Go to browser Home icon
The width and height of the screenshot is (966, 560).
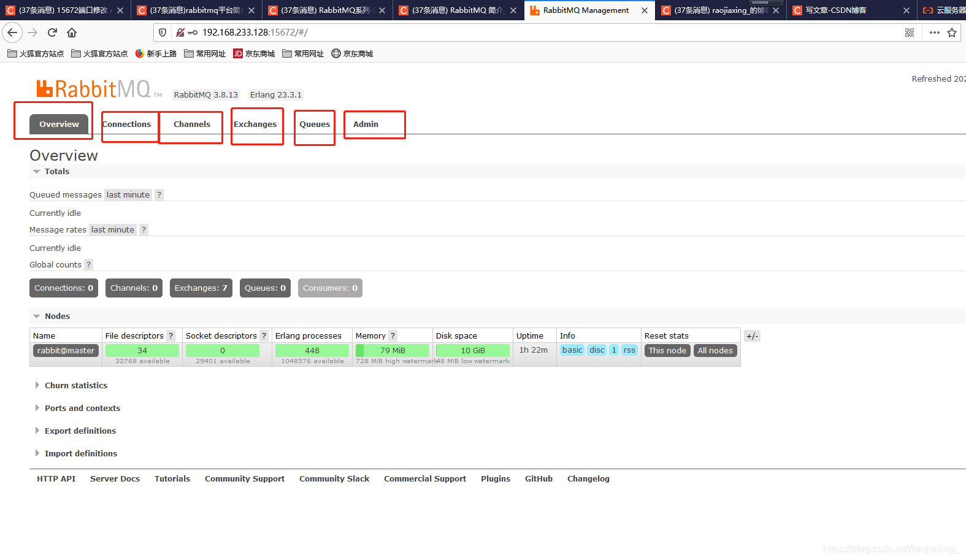(x=72, y=33)
